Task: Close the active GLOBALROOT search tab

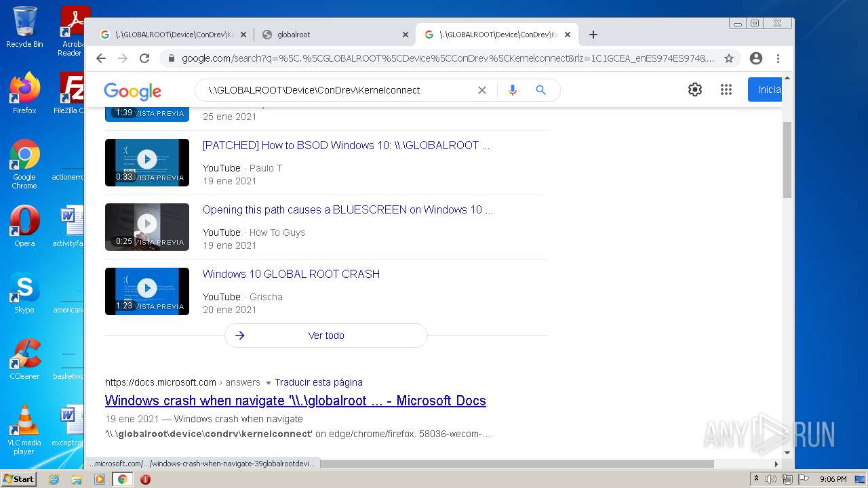Action: click(x=568, y=35)
